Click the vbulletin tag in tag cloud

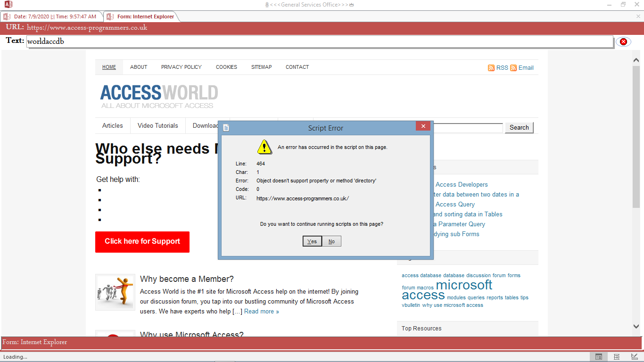(x=411, y=305)
